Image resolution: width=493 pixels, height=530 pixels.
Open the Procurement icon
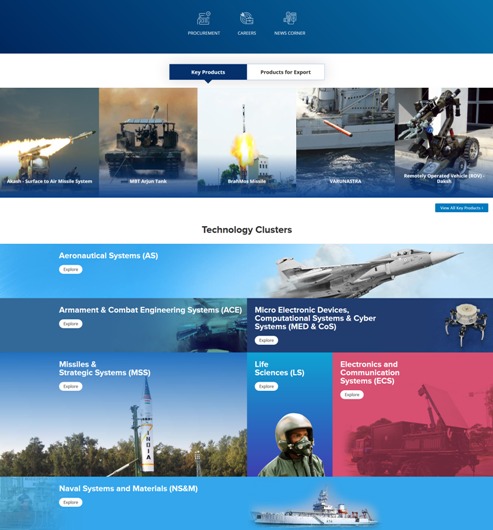[x=204, y=18]
